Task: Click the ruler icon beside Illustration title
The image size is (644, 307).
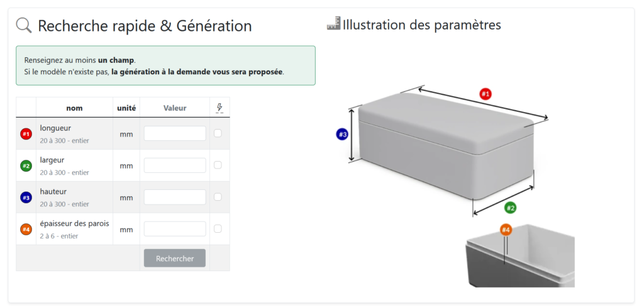Action: [333, 25]
